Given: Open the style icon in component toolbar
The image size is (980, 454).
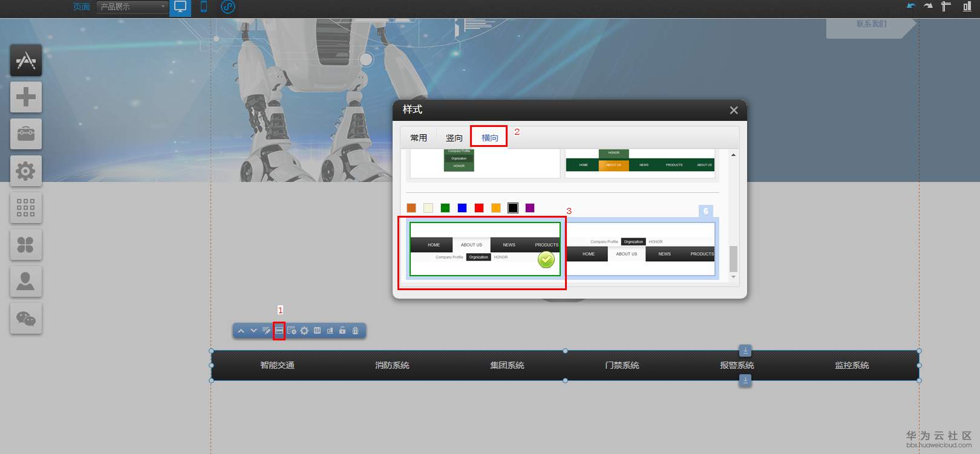Looking at the screenshot, I should 279,331.
